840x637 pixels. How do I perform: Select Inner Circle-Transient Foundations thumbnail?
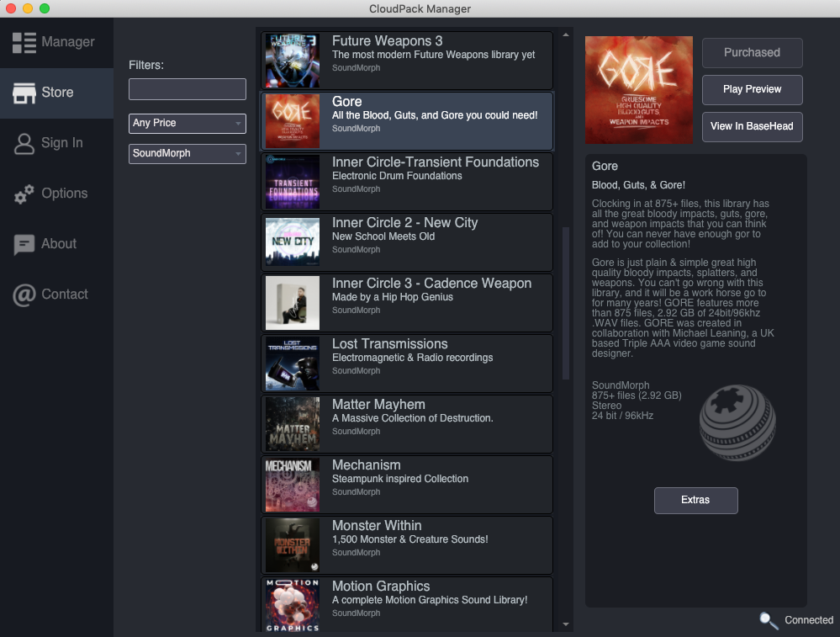coord(293,182)
